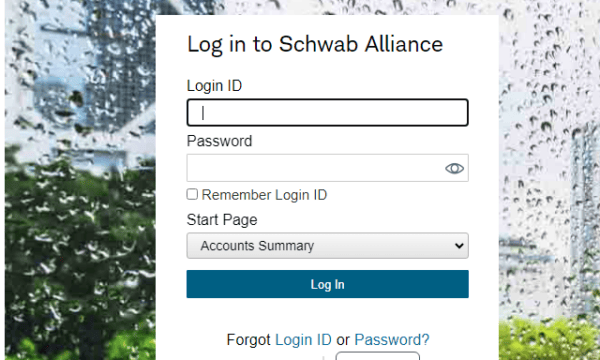Click the blue Log In button
Viewport: 600px width, 360px height.
327,284
